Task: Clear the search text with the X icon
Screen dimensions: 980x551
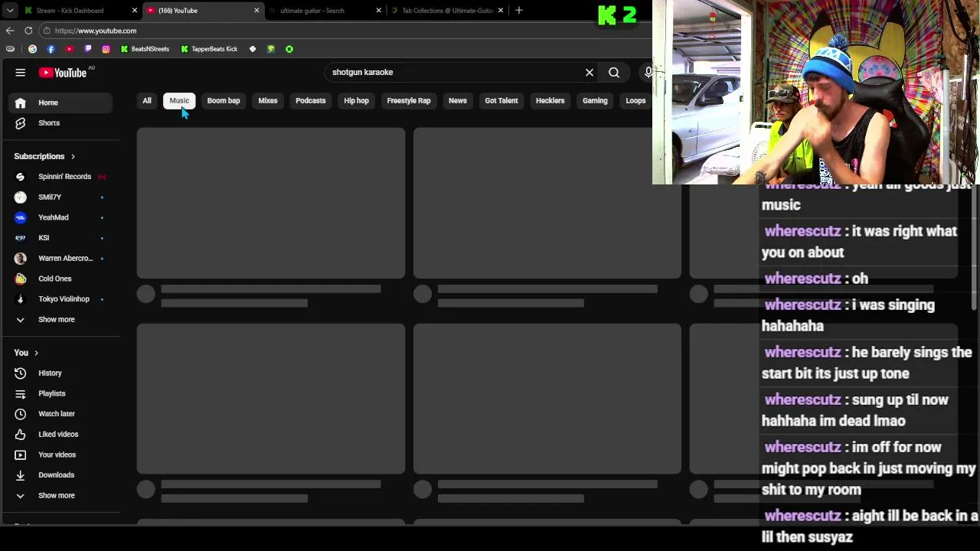Action: (590, 73)
